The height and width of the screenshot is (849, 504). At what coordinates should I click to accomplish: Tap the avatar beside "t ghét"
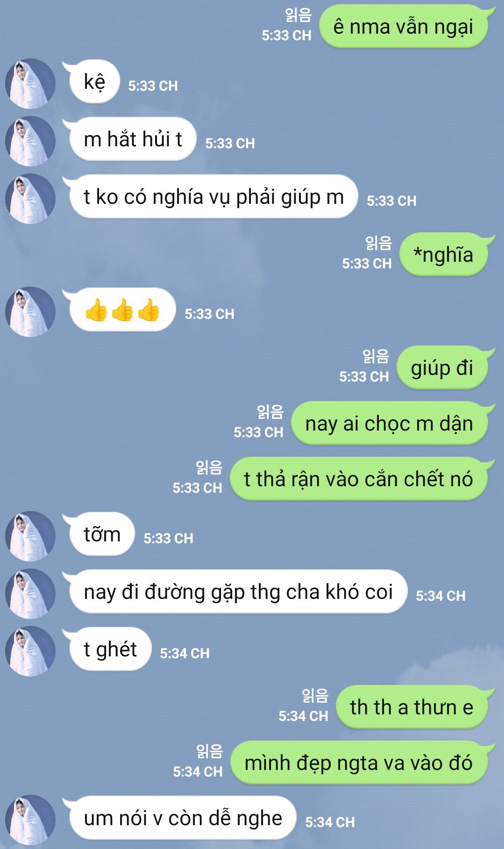[30, 651]
